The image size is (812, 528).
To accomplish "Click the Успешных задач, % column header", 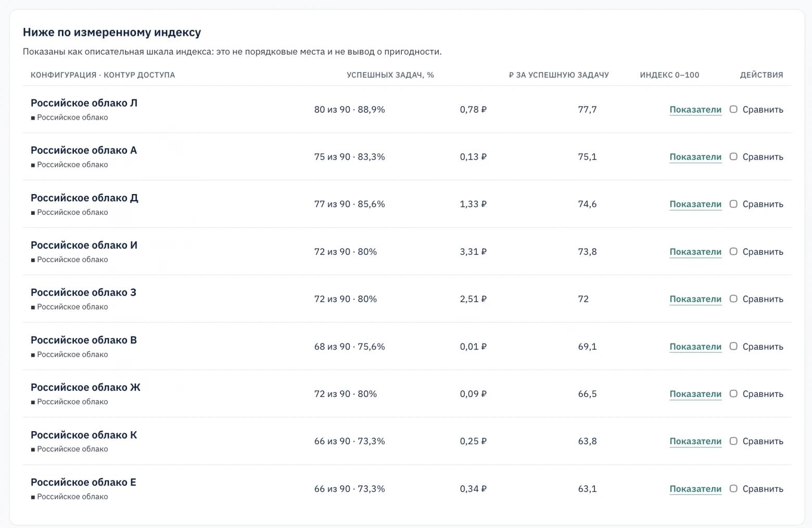I will [390, 75].
